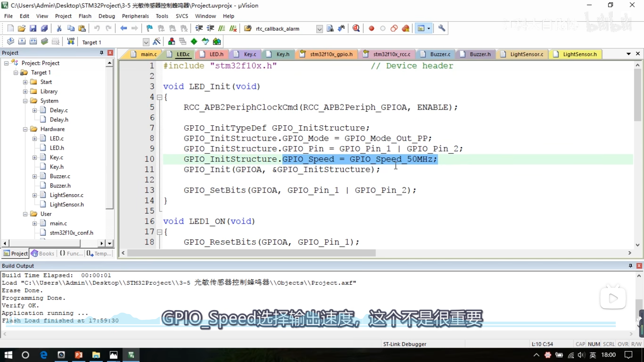The width and height of the screenshot is (644, 362).
Task: Click the Download to flash LOAD icon
Action: click(71, 41)
